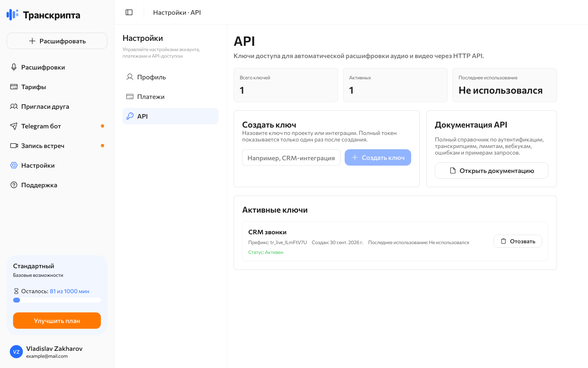Click the microphone icon beside Расшифровки

pyautogui.click(x=14, y=67)
